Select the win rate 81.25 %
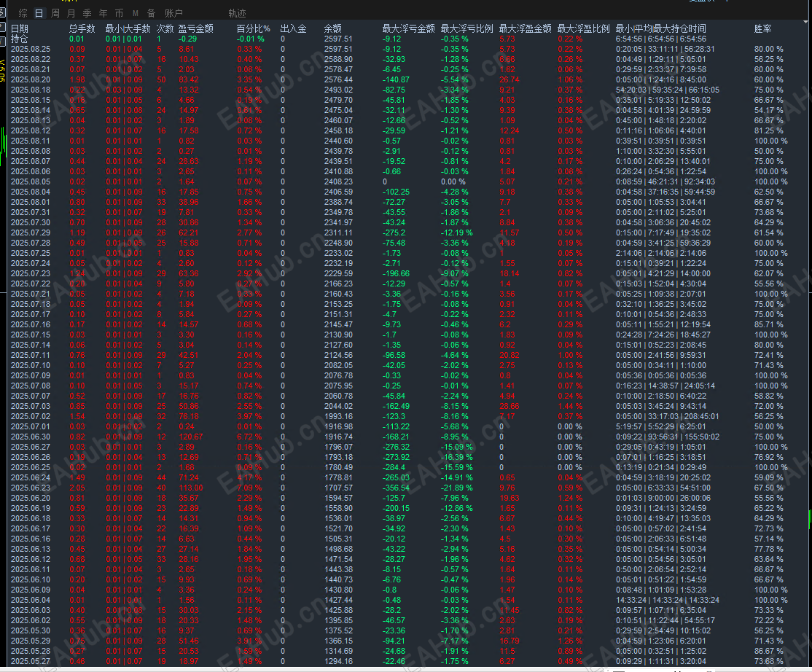 768,131
